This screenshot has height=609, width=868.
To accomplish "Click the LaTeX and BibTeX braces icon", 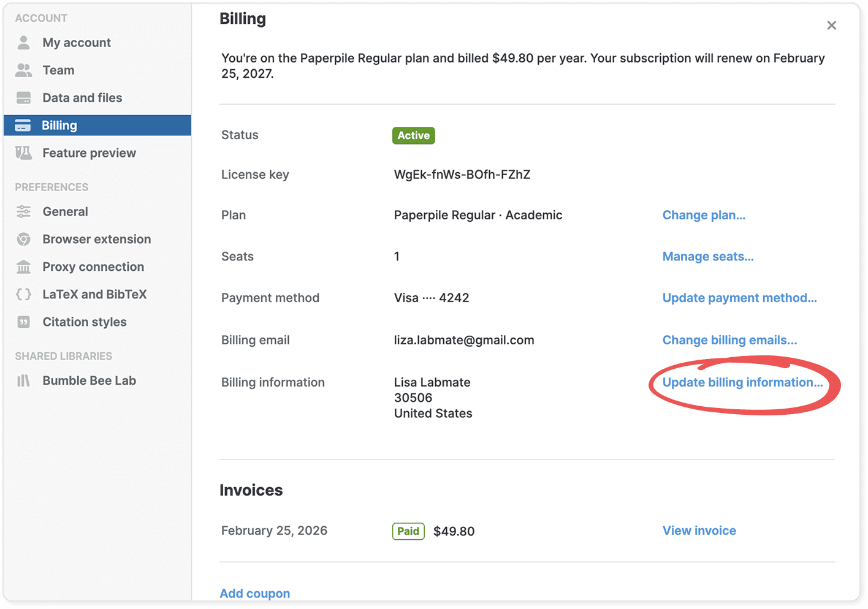I will tap(24, 295).
